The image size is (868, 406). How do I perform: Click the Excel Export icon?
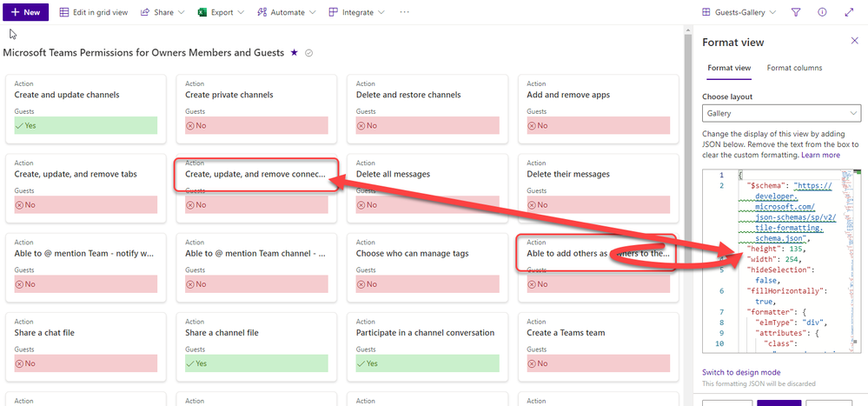click(202, 12)
